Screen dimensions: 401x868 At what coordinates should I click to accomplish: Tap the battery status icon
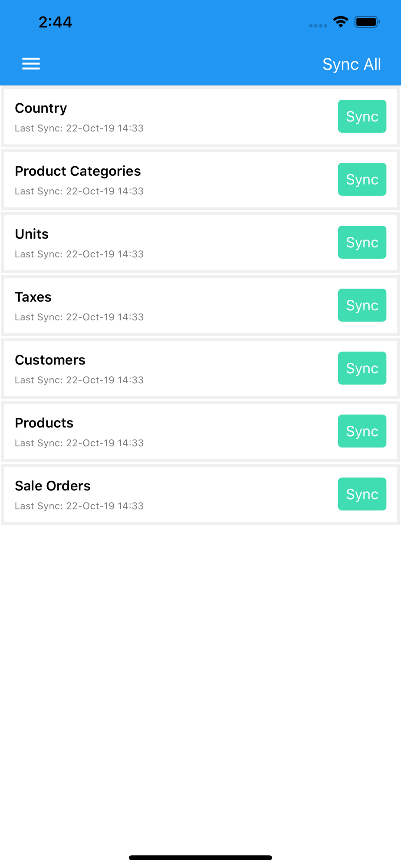coord(367,22)
